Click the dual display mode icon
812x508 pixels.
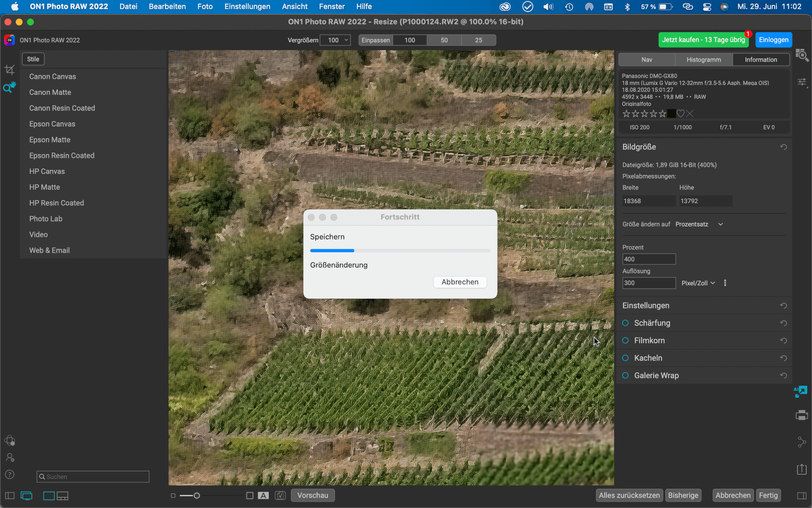coord(27,496)
